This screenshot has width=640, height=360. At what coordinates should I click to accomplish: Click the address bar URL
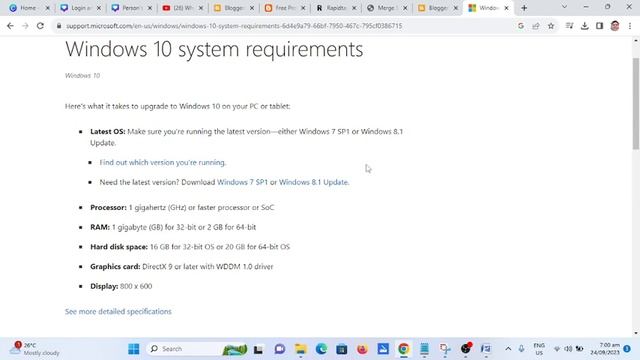click(234, 26)
